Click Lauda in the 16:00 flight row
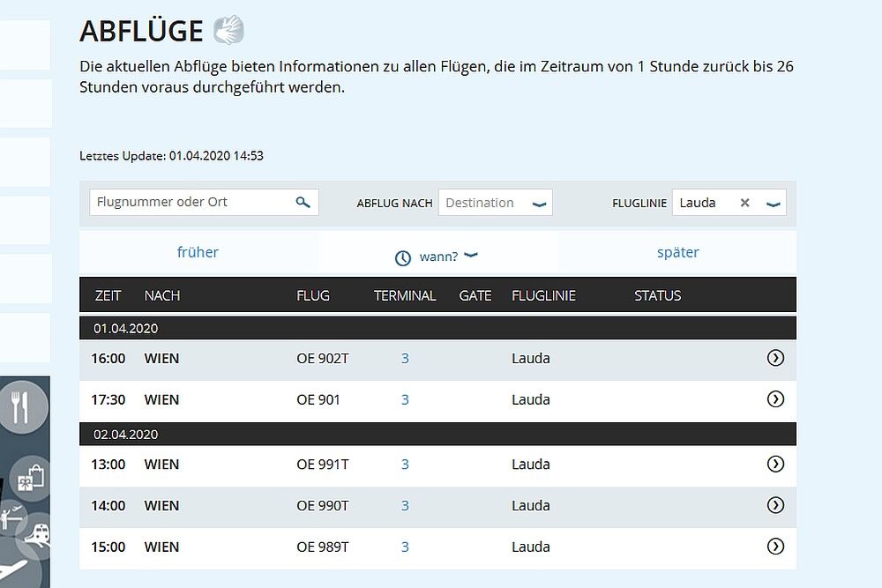Screen dimensions: 882x588 pos(530,359)
